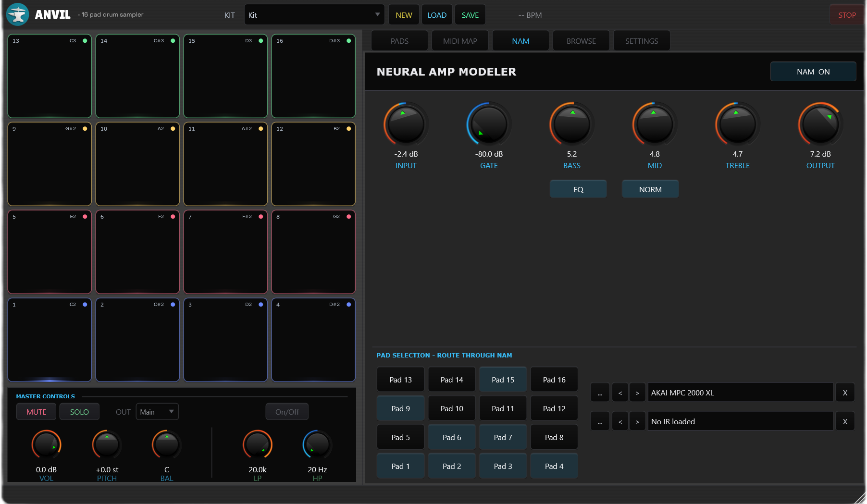
Task: Toggle Pad 15 NAM routing
Action: coord(503,380)
